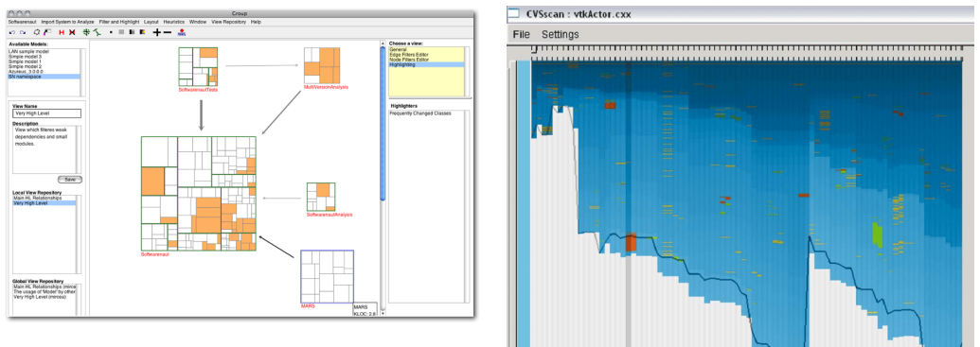Open the Softwarenaut menu
The width and height of the screenshot is (980, 347).
[23, 22]
